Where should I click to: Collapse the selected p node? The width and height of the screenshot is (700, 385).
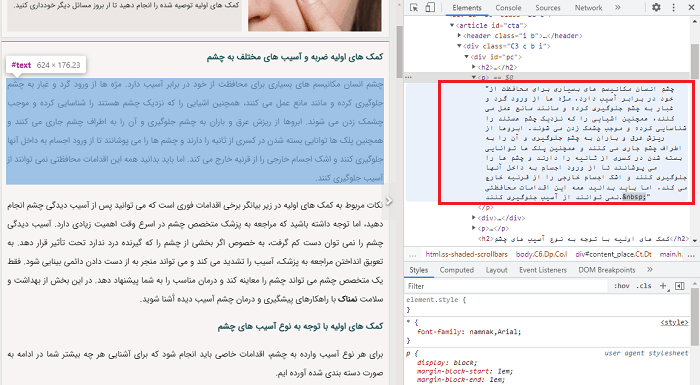(x=474, y=77)
